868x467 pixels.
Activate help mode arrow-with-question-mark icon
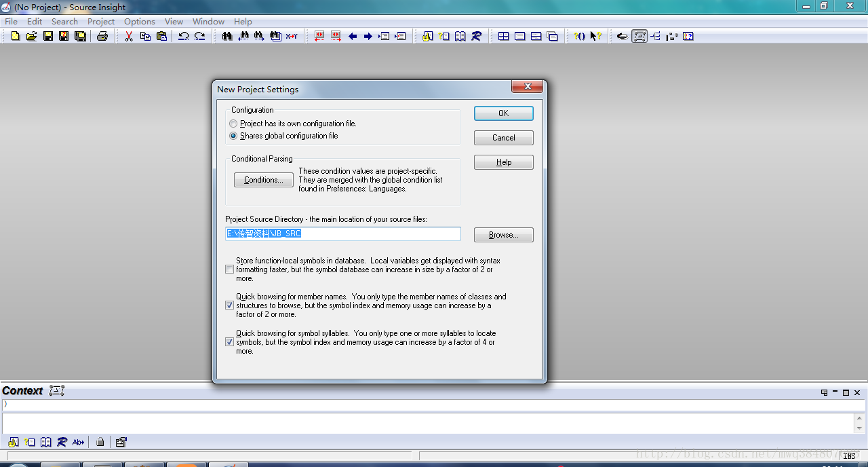(x=595, y=36)
